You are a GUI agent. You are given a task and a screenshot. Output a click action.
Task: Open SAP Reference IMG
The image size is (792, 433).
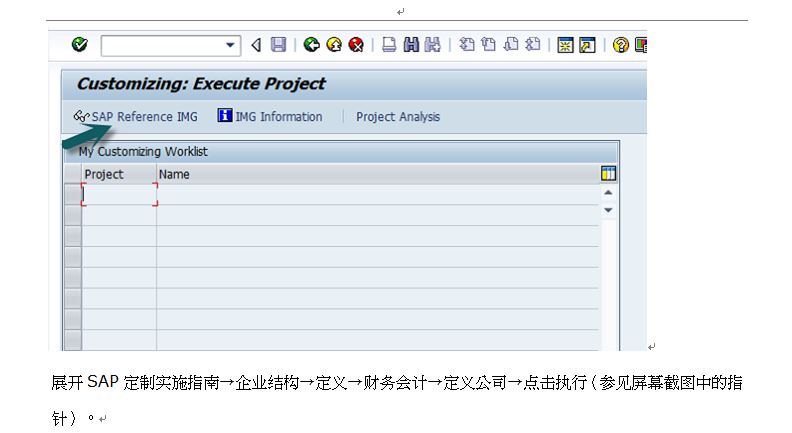tap(135, 117)
